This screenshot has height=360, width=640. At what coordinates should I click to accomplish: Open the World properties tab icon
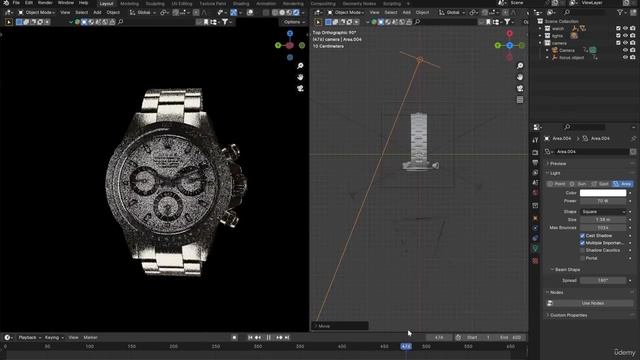[535, 193]
